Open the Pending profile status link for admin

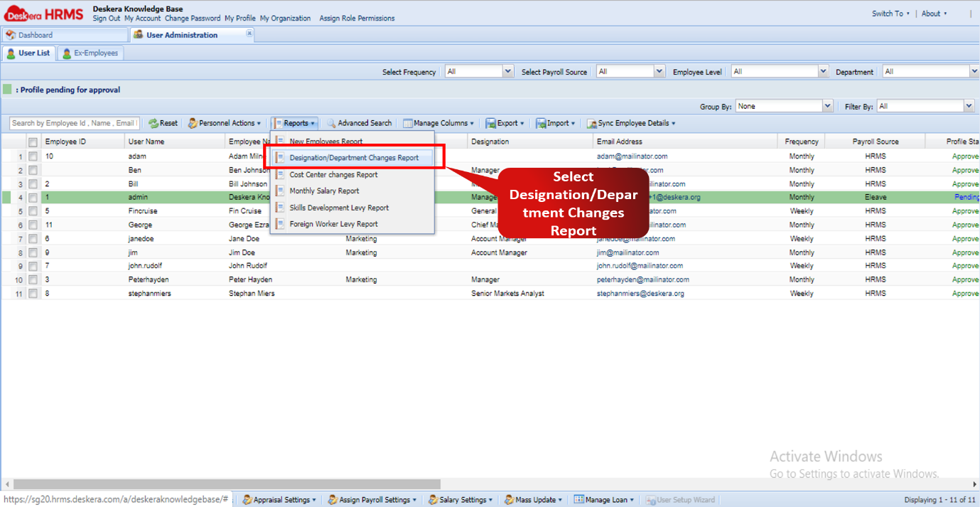coord(966,197)
